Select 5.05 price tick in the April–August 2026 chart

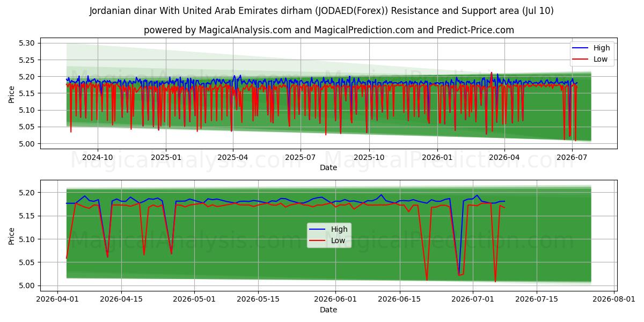(27, 262)
